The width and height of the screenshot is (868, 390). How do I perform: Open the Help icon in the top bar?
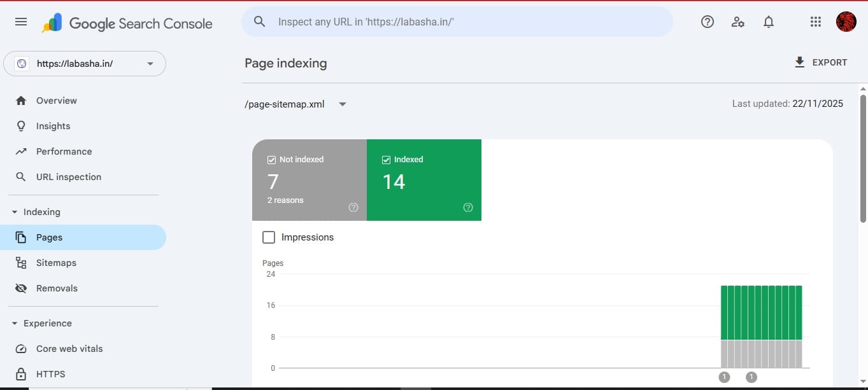(707, 21)
